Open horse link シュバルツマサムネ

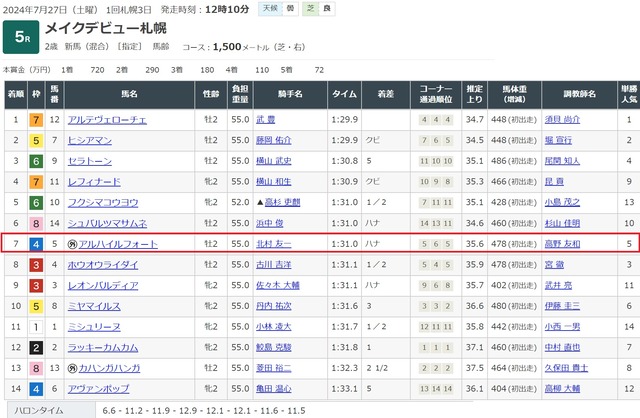(107, 223)
